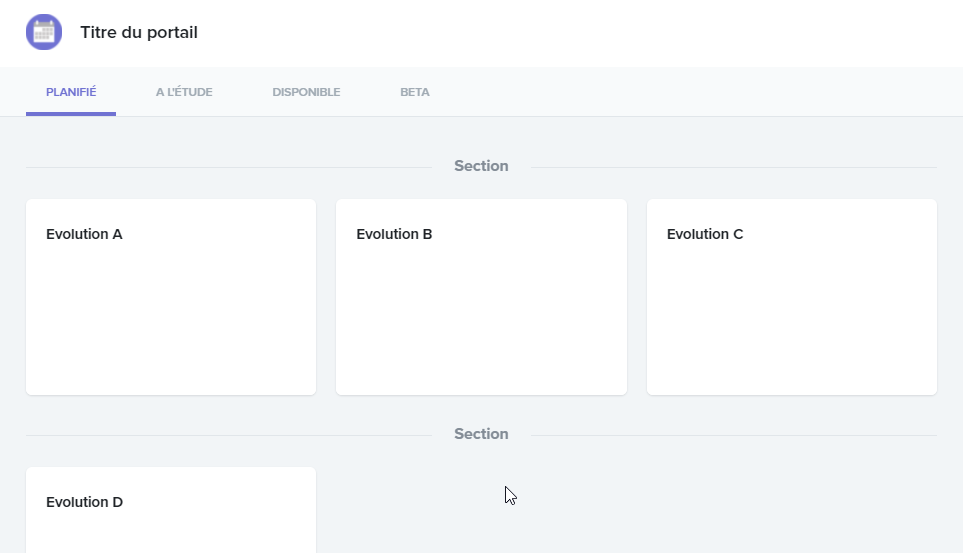963x553 pixels.
Task: Click the first Section heading label
Action: coord(481,166)
